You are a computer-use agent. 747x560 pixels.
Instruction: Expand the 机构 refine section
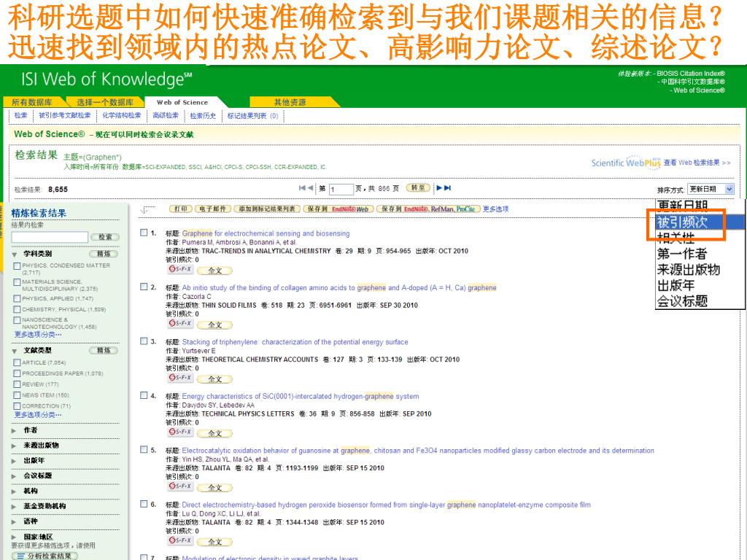click(15, 491)
